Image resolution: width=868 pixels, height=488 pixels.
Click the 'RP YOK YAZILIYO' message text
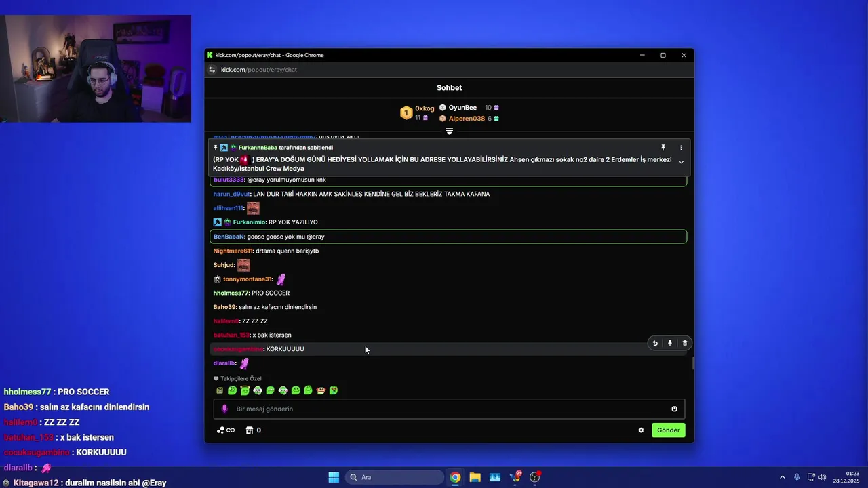point(293,222)
